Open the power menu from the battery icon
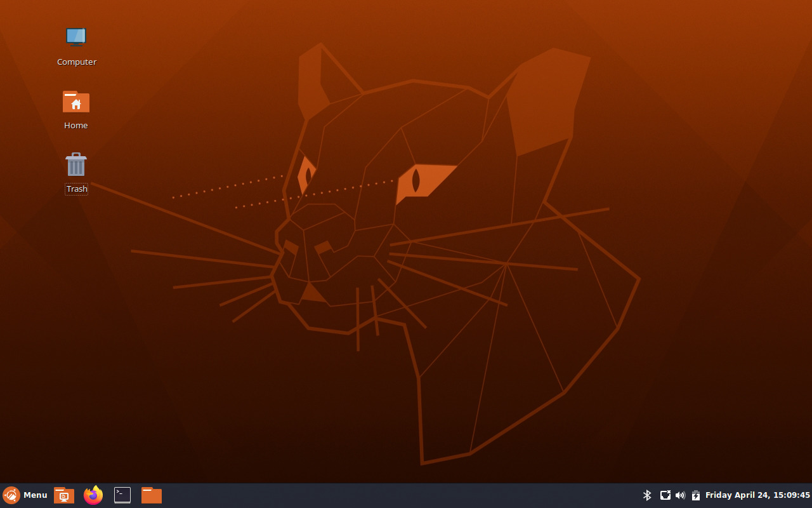812x508 pixels. point(695,495)
